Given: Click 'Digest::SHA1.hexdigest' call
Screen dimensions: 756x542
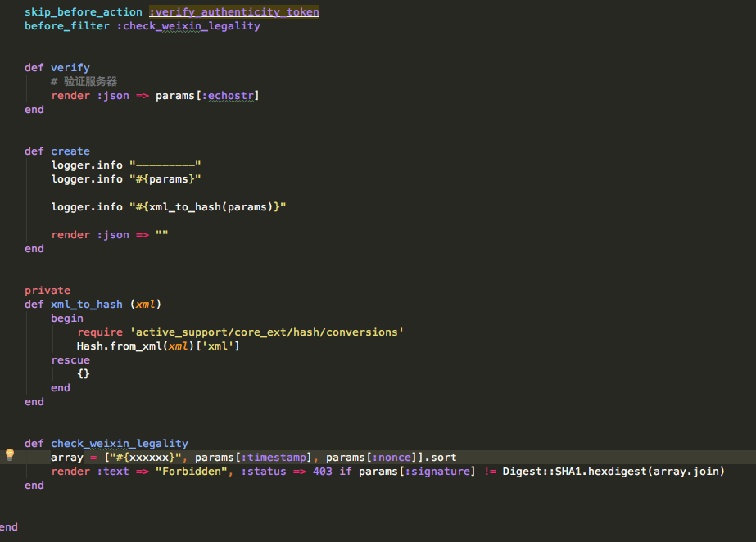Looking at the screenshot, I should tap(575, 472).
